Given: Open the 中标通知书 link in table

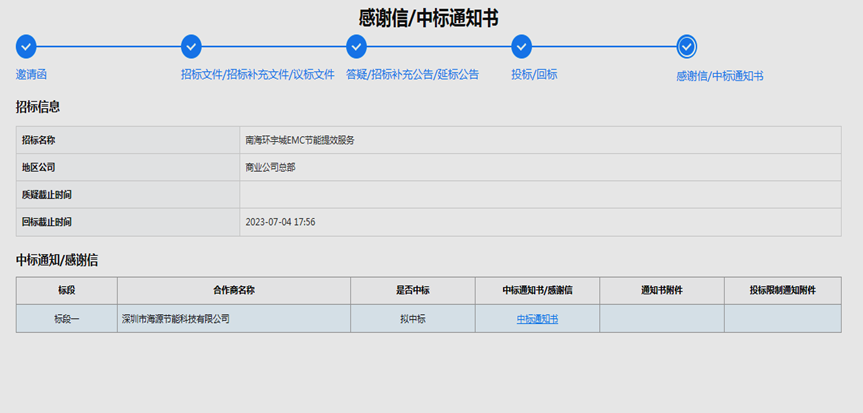Looking at the screenshot, I should [x=537, y=319].
